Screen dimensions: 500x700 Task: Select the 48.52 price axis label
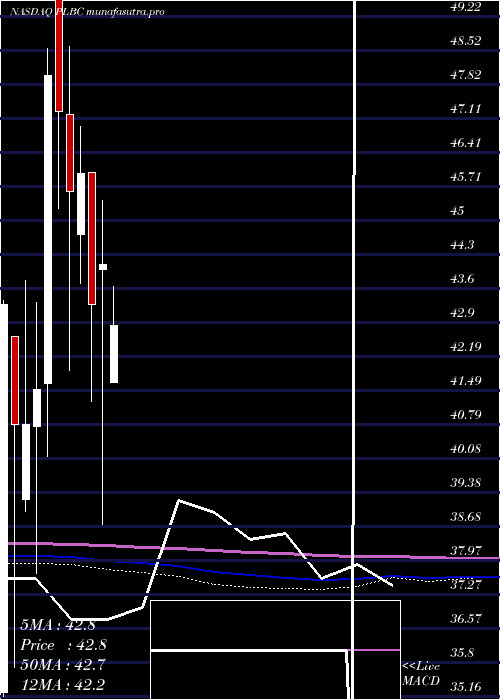466,41
